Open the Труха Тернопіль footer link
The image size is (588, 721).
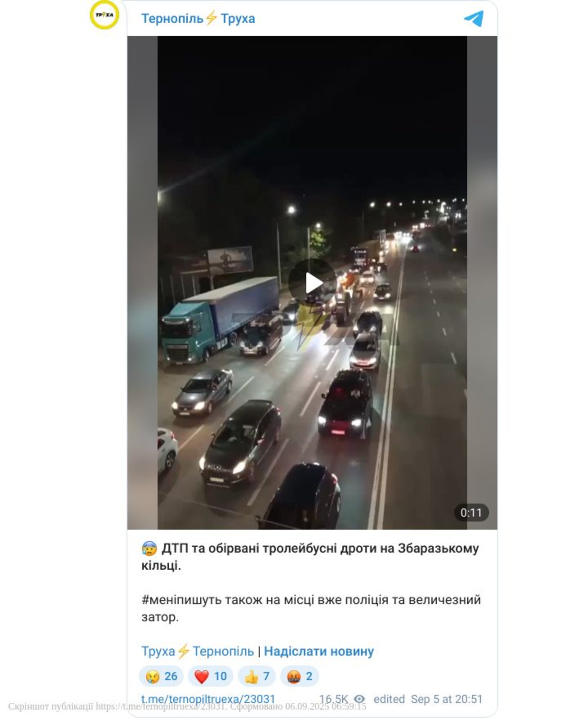click(x=198, y=651)
